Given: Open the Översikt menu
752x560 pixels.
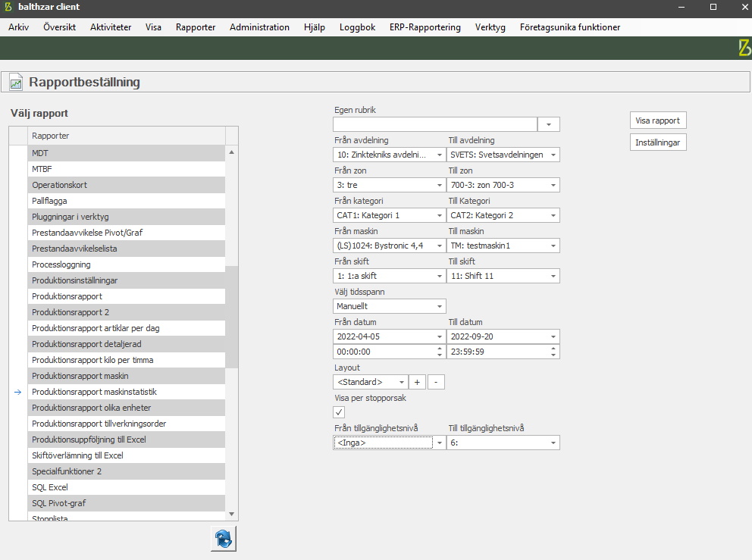Looking at the screenshot, I should [x=59, y=27].
